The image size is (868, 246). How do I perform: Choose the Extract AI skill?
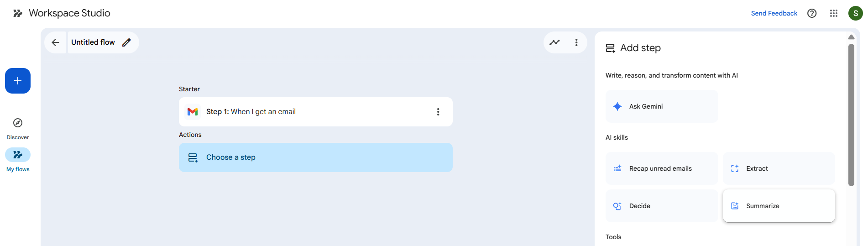779,168
